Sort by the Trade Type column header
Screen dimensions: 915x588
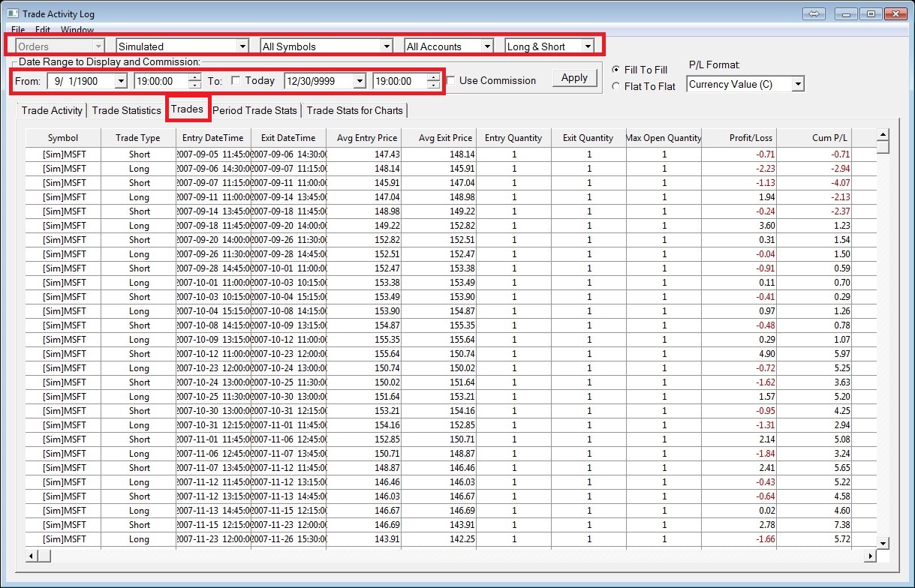pos(138,138)
